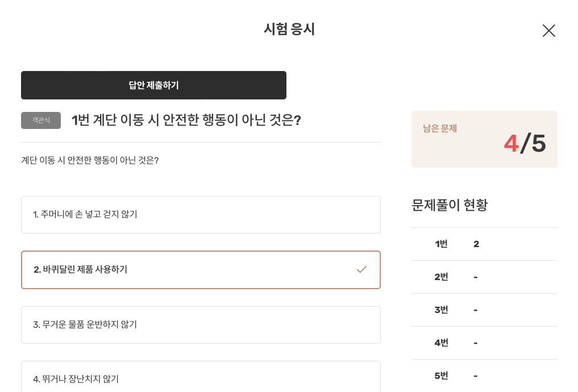The height and width of the screenshot is (392, 578).
Task: Click the 남은 문제 remaining questions counter
Action: point(439,129)
